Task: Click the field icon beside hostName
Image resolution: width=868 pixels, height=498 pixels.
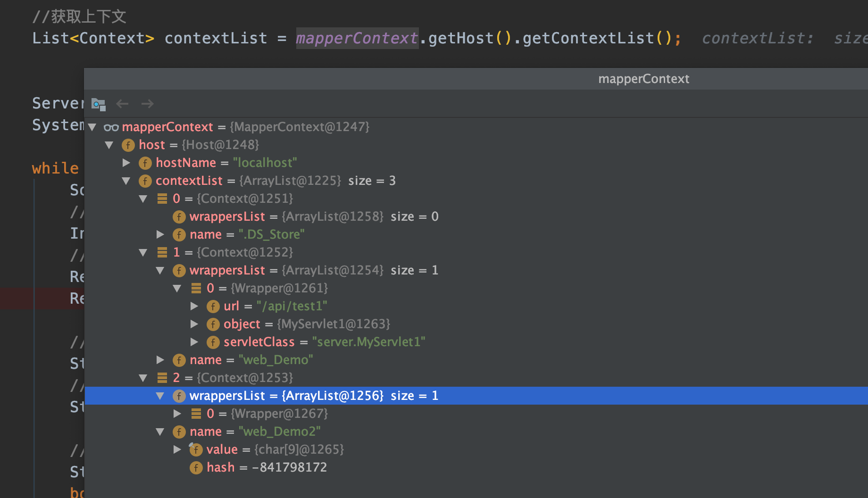Action: [145, 163]
